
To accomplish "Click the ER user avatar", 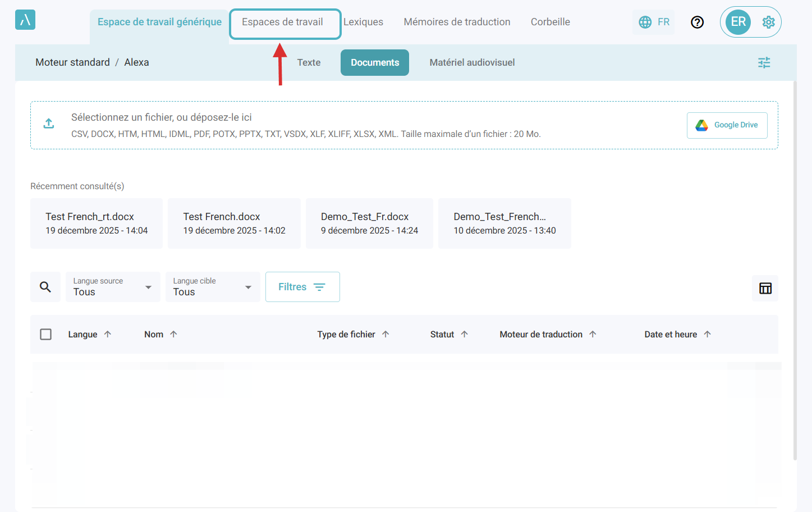I will [x=738, y=22].
